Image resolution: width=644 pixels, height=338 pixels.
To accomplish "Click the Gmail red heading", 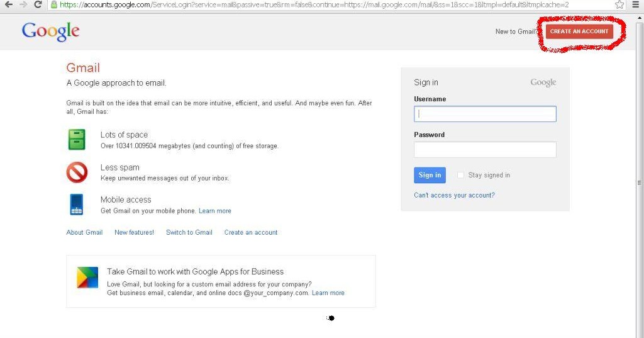I will 83,67.
